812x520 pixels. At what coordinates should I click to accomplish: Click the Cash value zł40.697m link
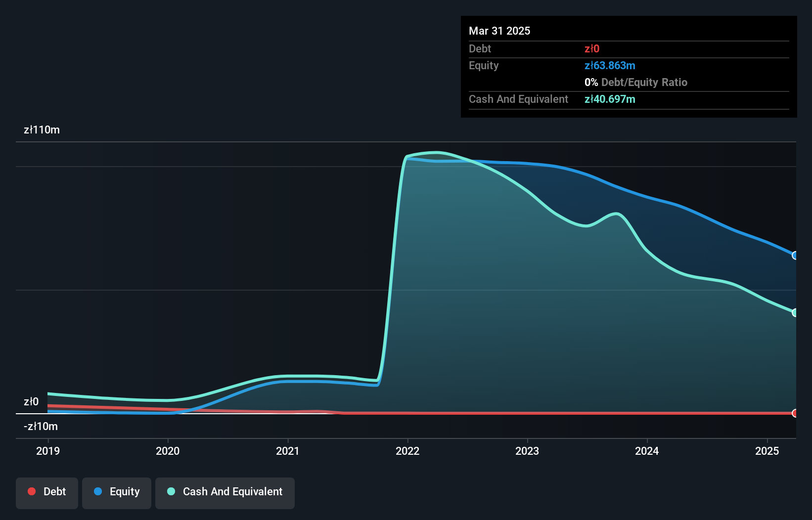610,99
